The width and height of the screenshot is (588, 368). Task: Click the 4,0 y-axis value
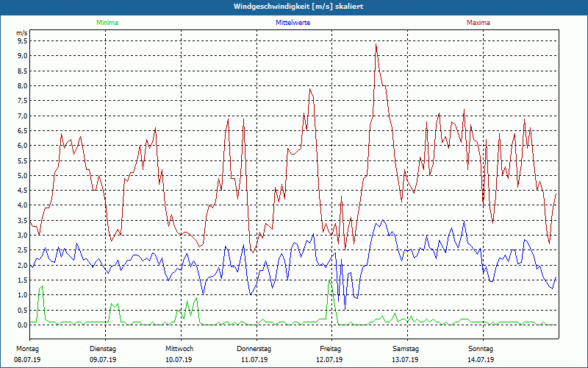tap(22, 205)
